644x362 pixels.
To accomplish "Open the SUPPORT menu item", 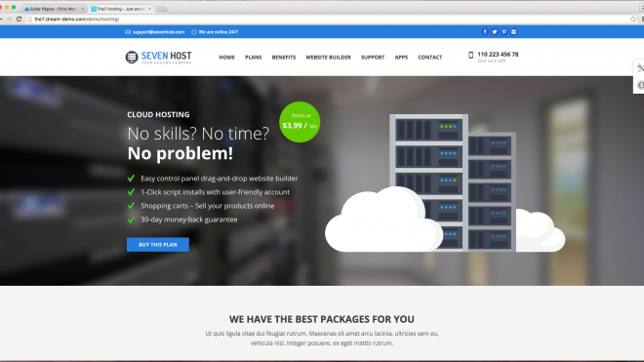I will point(373,58).
